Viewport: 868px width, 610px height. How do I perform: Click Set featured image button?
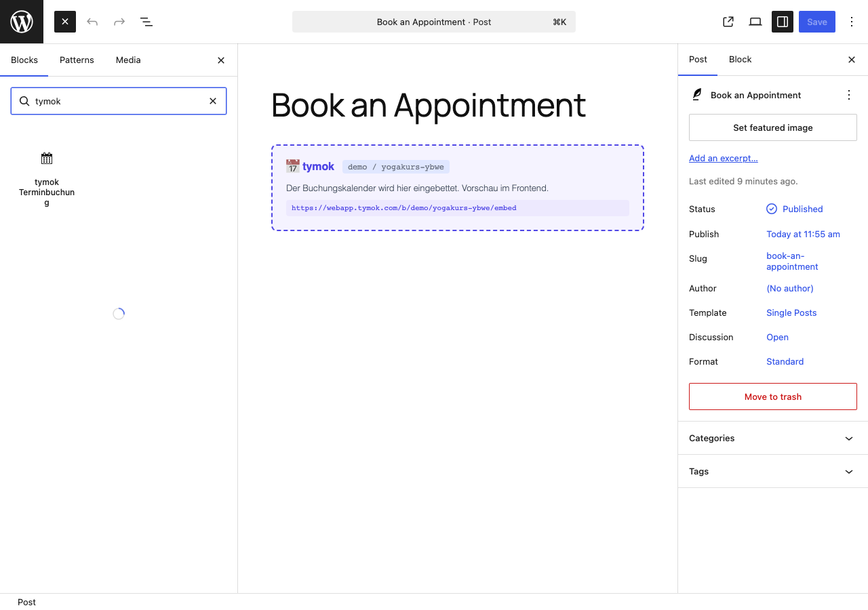click(773, 127)
